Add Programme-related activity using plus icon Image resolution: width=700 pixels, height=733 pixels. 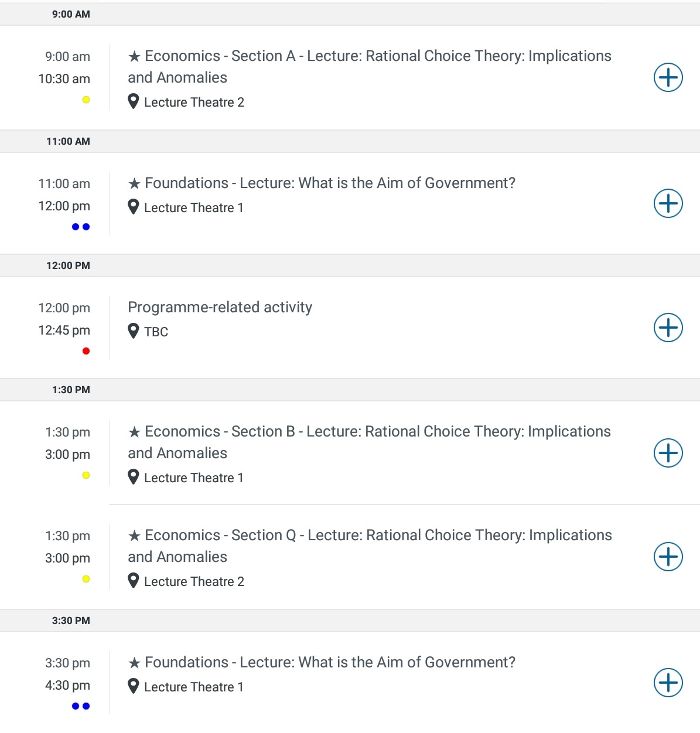click(x=668, y=328)
